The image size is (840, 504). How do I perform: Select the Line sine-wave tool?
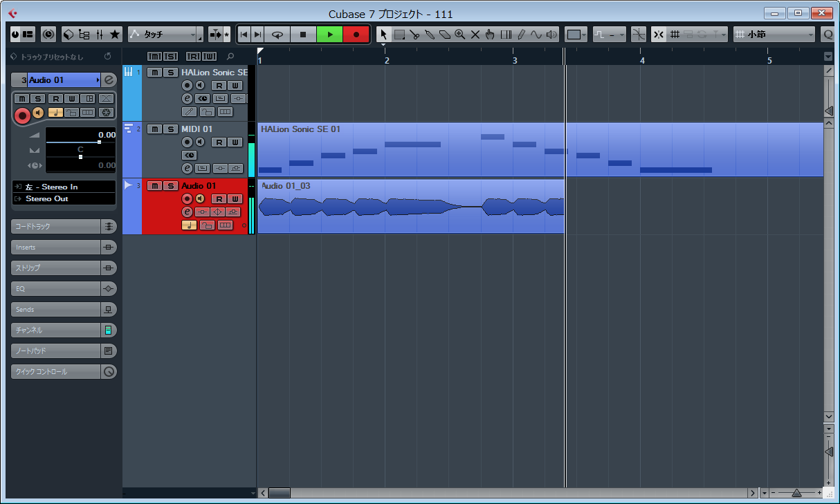tap(536, 34)
